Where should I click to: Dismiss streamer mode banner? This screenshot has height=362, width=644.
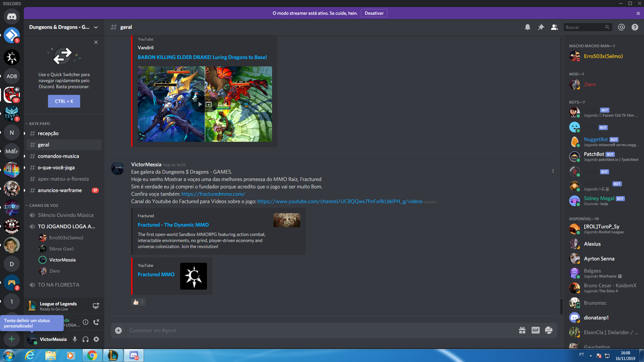point(638,13)
